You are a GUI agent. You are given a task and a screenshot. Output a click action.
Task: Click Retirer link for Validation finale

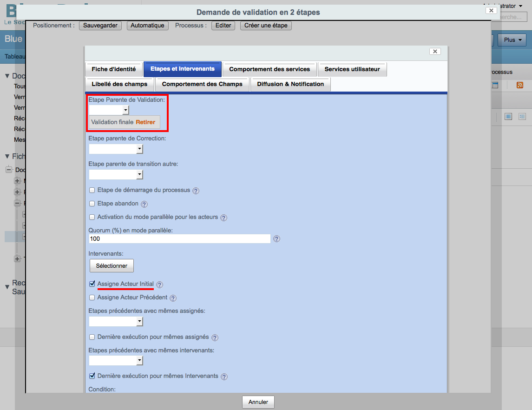tap(145, 122)
